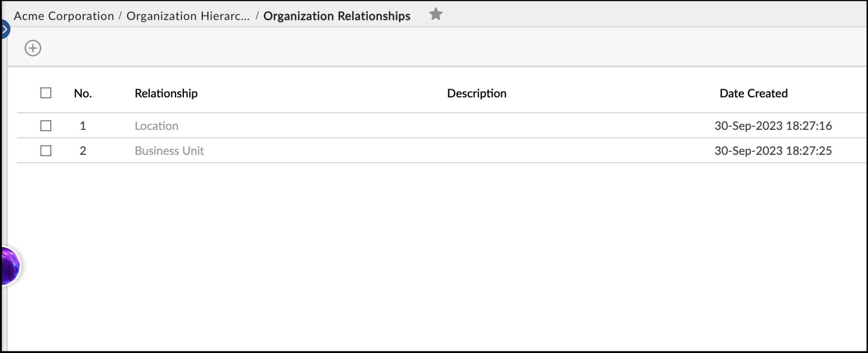The height and width of the screenshot is (353, 868).
Task: Open the purple assistant orb
Action: (x=8, y=266)
